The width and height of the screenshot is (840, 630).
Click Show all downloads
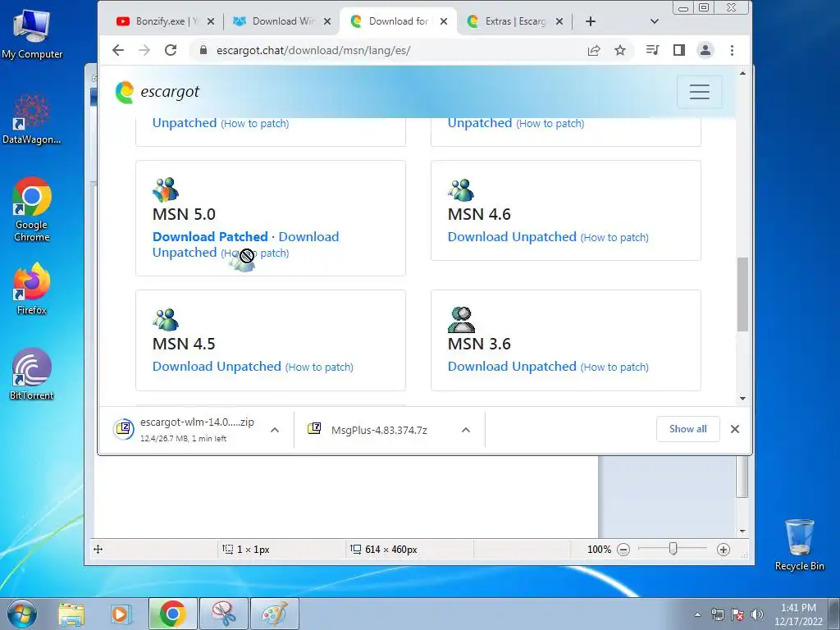(x=688, y=429)
